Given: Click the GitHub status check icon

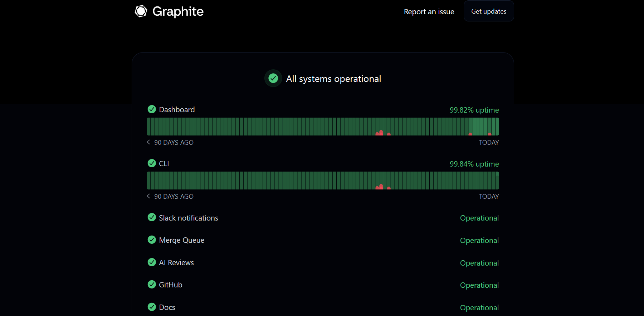Looking at the screenshot, I should (152, 284).
